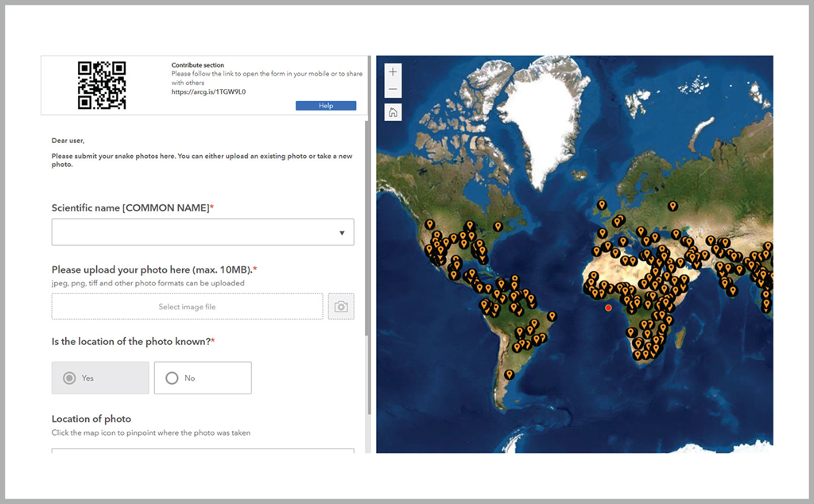Open the camera to capture a photo
The height and width of the screenshot is (504, 814).
click(341, 306)
